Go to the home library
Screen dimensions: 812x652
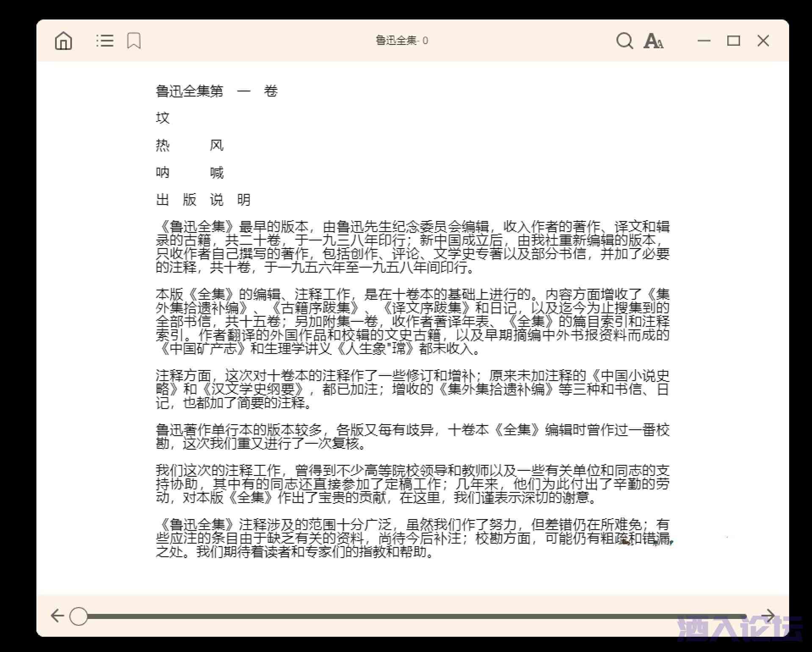click(64, 41)
